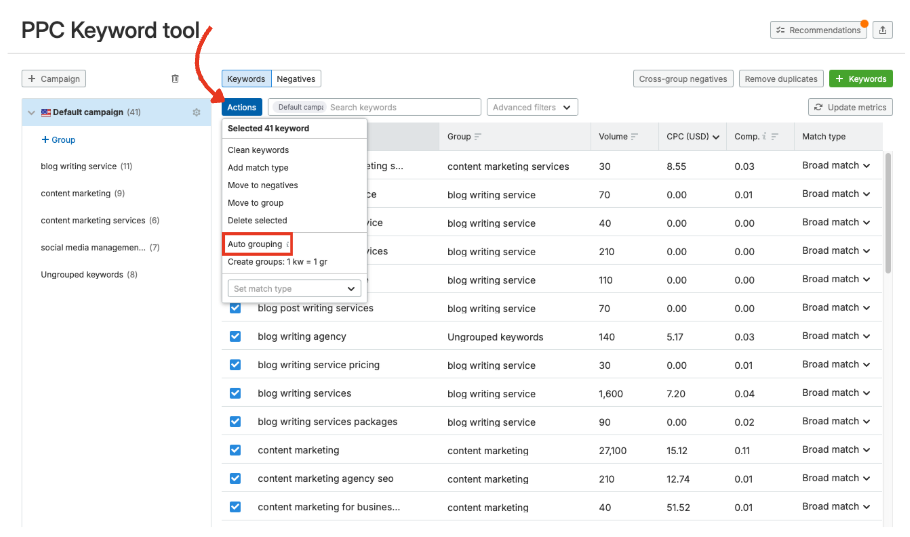Click the keyword table vertical scrollbar
910x537 pixels.
[889, 213]
